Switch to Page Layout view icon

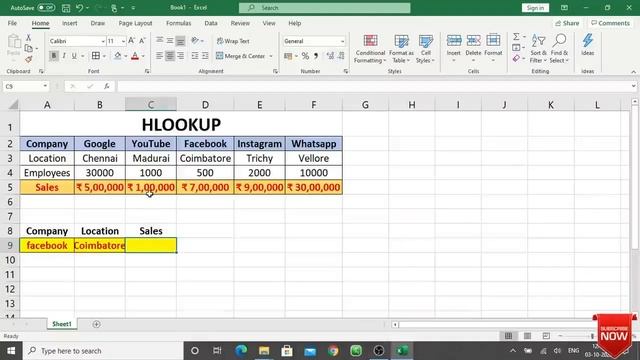click(x=527, y=336)
